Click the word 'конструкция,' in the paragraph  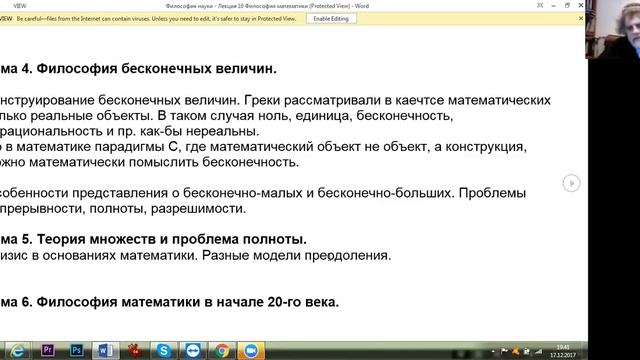486,147
